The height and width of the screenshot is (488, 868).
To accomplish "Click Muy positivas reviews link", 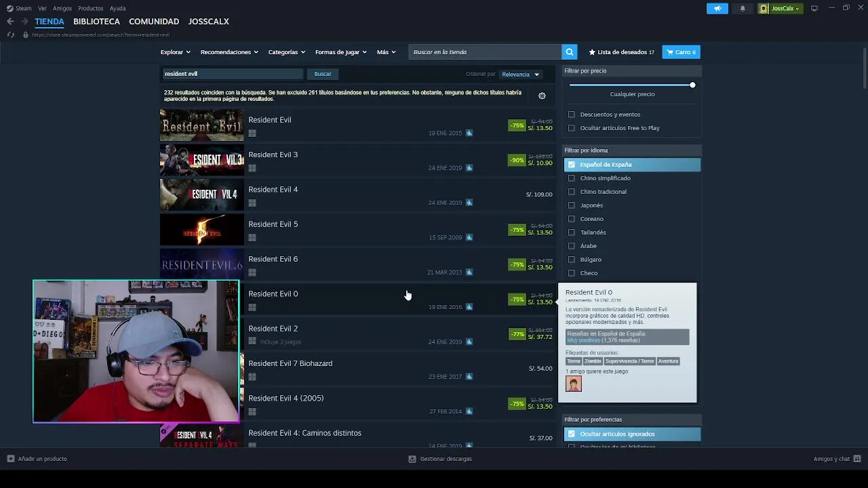I will (x=583, y=340).
